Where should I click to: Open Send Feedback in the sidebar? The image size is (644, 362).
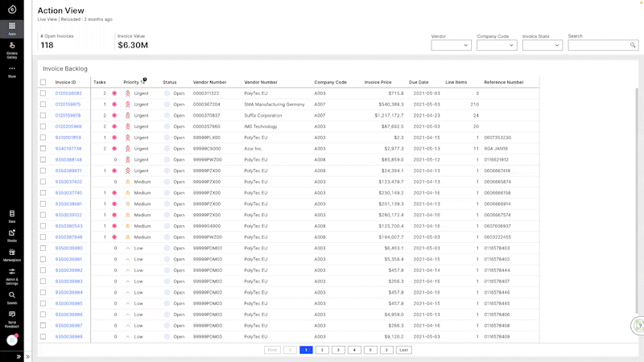pos(12,319)
